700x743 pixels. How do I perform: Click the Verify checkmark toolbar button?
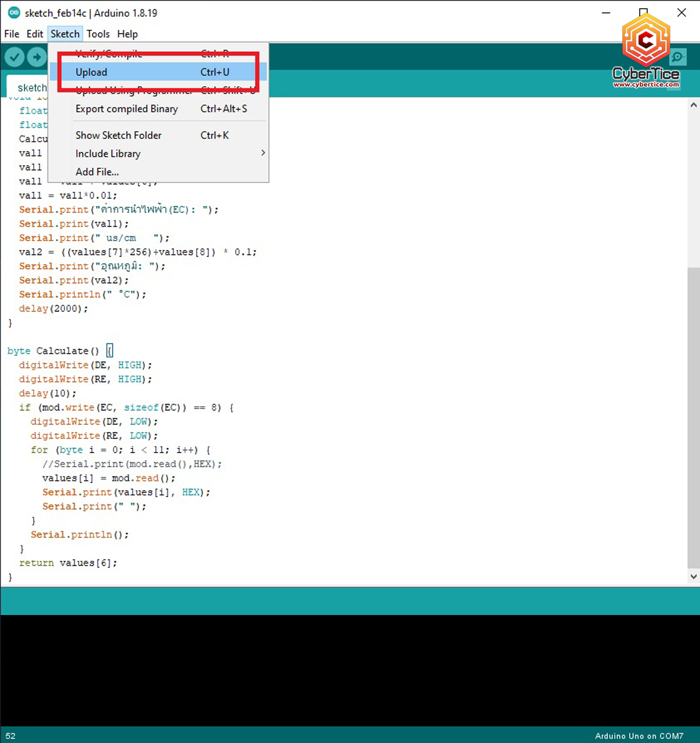[x=14, y=57]
